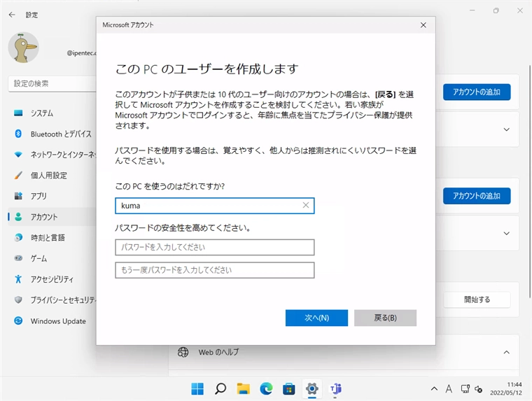Expand the chevron below the lower アカウントの追加 button
Screen dimensions: 532x401
coord(507,234)
